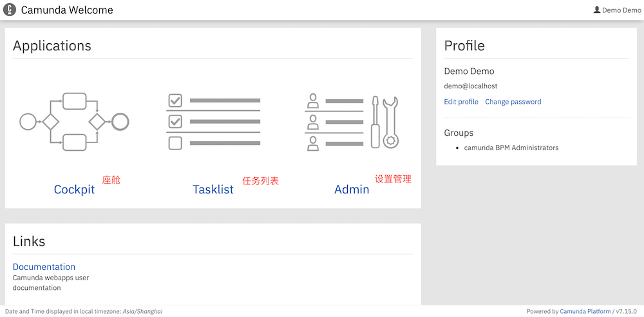Open the Admin link
Screen dimensions: 644x317
coord(352,189)
